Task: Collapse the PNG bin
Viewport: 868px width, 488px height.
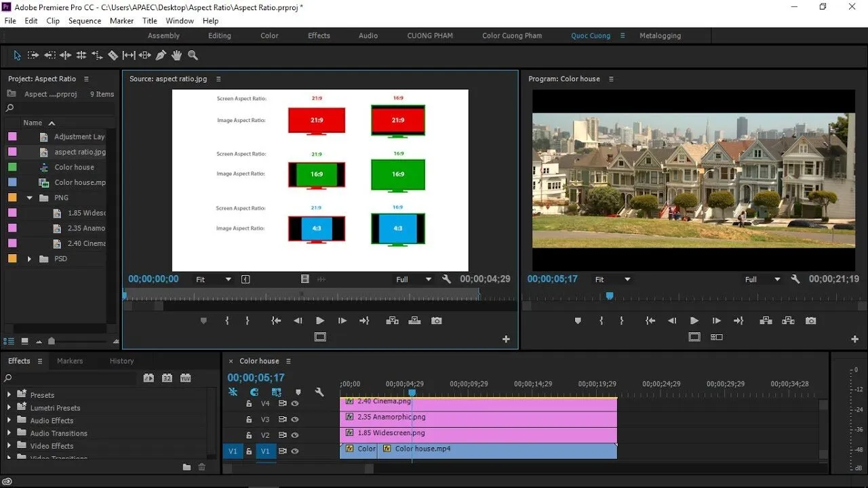Action: pyautogui.click(x=29, y=198)
